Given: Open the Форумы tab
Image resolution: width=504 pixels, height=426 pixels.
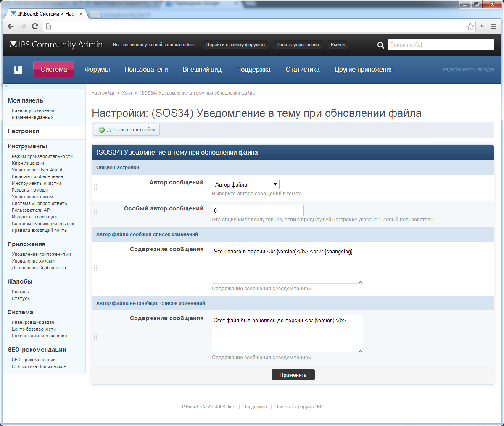Looking at the screenshot, I should 98,69.
